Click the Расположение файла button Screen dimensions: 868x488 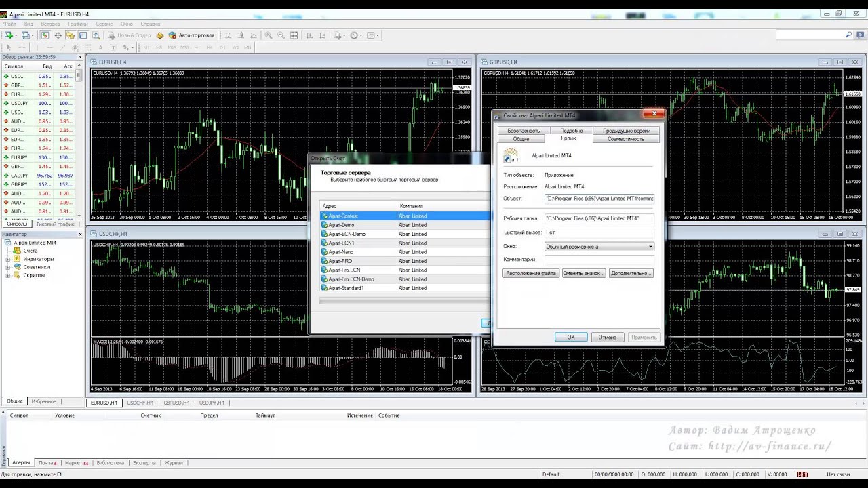(530, 273)
